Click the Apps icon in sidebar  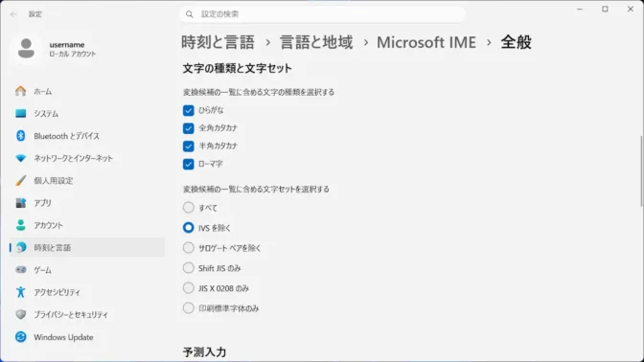click(20, 203)
